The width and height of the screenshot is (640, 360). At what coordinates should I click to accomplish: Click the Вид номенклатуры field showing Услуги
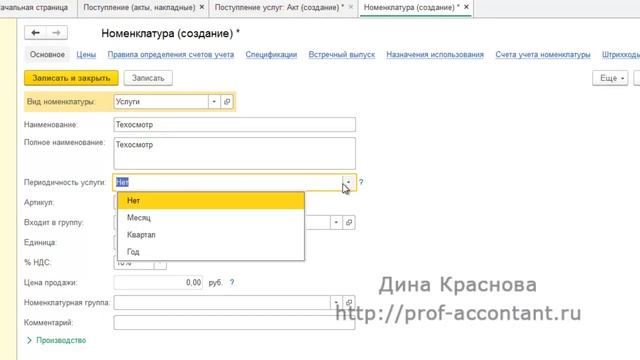161,102
